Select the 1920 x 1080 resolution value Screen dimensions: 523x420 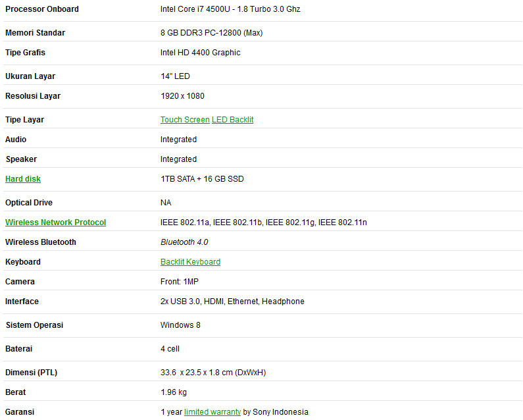point(182,96)
